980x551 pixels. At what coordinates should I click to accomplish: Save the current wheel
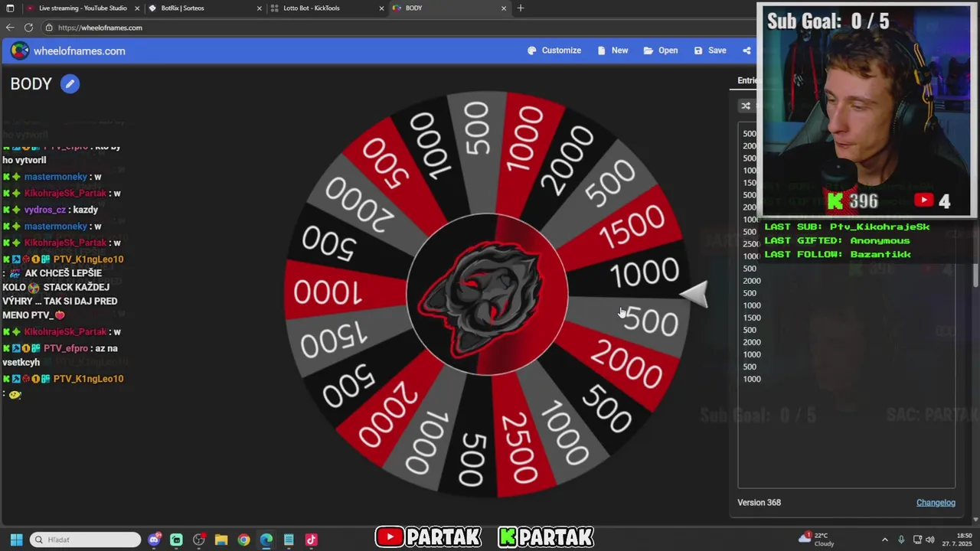click(710, 51)
